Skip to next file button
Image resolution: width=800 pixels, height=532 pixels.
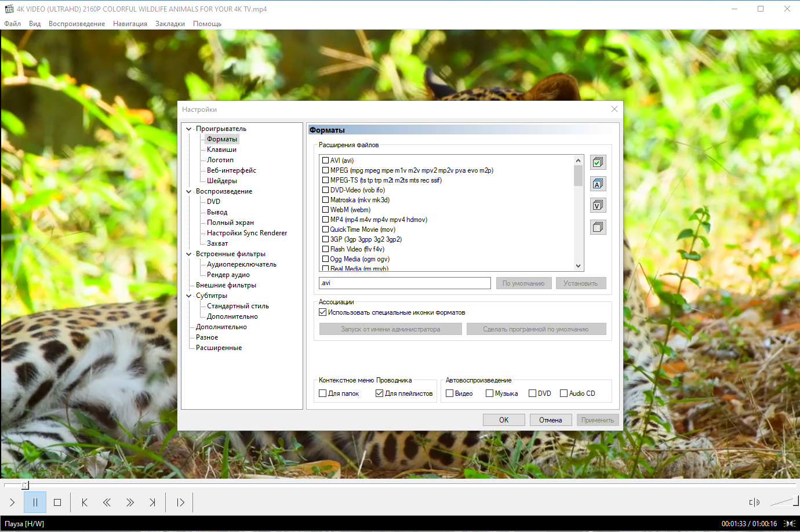(152, 502)
